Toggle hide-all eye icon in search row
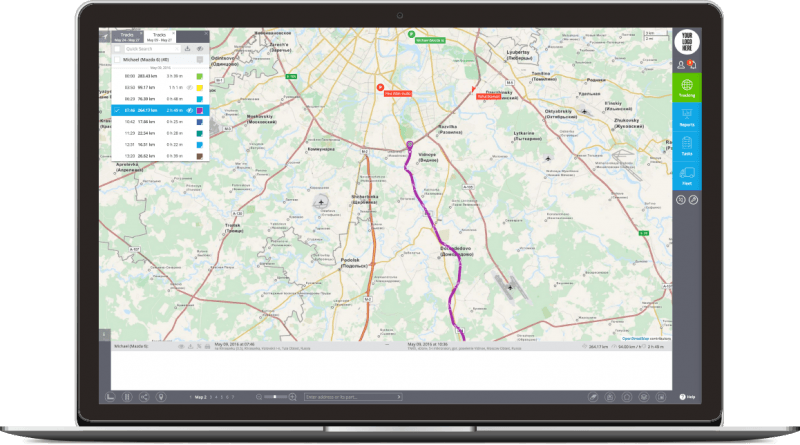 pyautogui.click(x=200, y=49)
